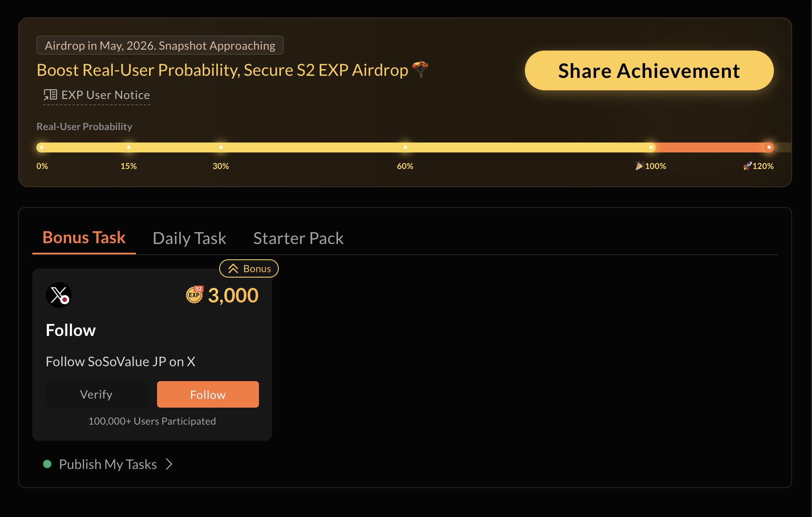The height and width of the screenshot is (517, 812).
Task: Expand Publish My Tasks using its arrow
Action: [169, 464]
